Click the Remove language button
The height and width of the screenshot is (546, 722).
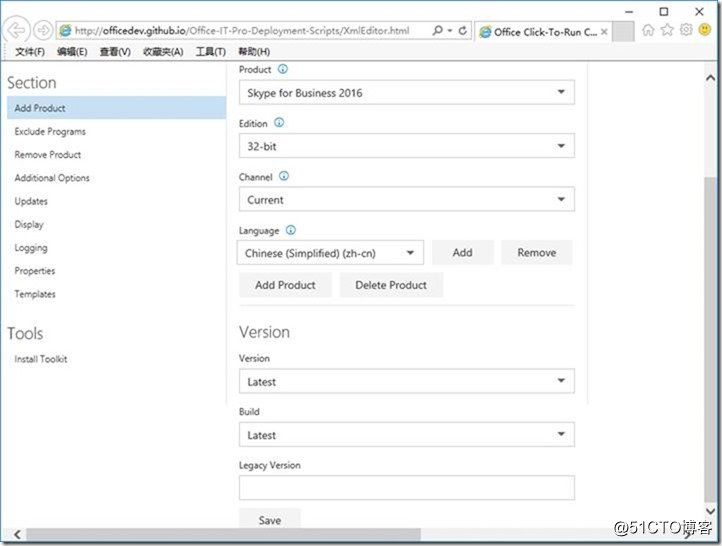(536, 252)
